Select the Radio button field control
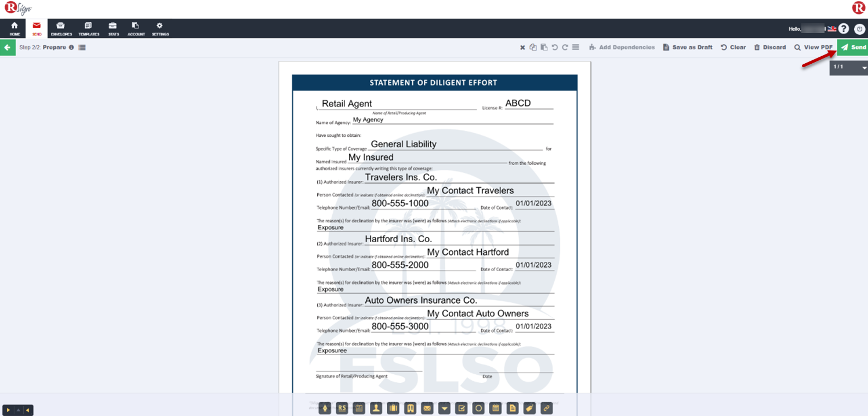Image resolution: width=868 pixels, height=416 pixels. click(478, 408)
